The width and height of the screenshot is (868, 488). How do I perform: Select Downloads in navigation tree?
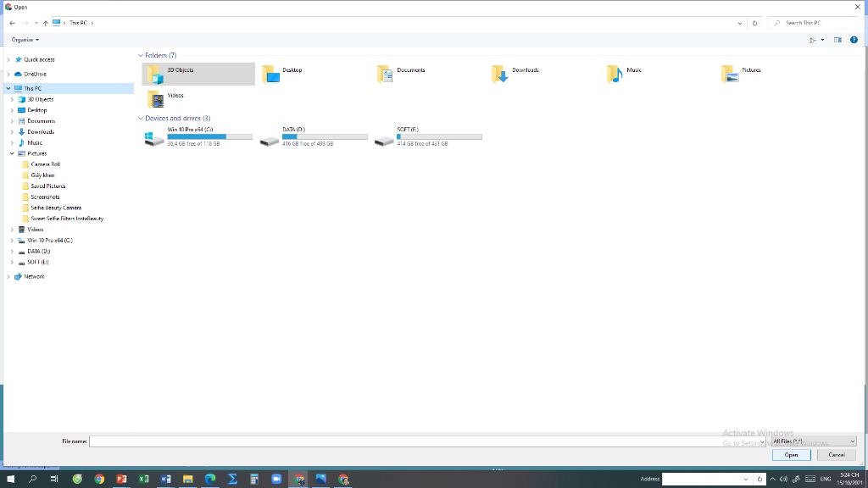41,132
